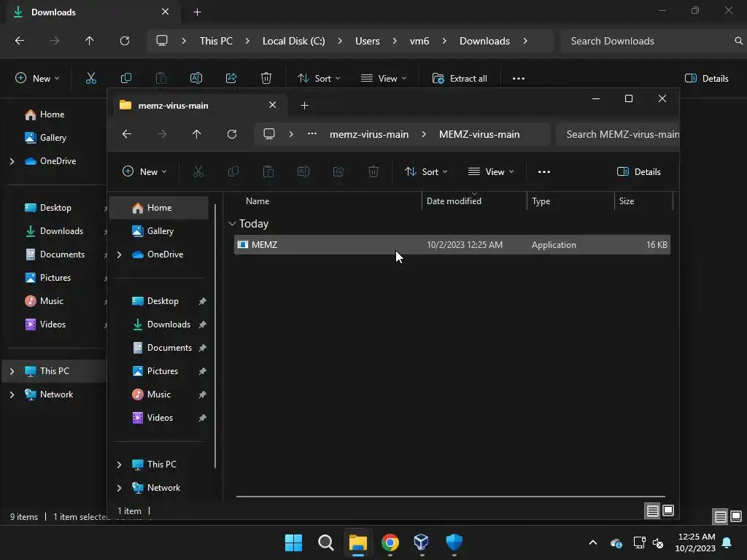
Task: Expand Network in front window sidebar
Action: coord(119,488)
